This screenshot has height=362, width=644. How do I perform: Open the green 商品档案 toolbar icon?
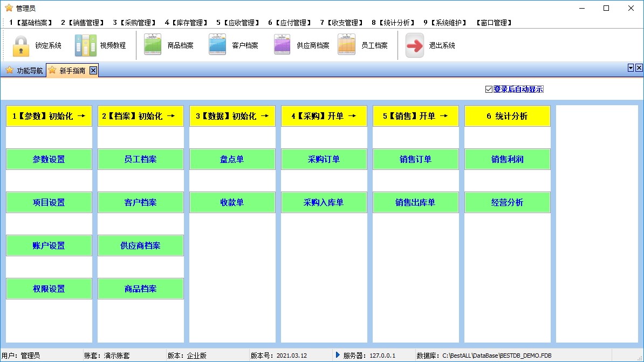[x=153, y=45]
